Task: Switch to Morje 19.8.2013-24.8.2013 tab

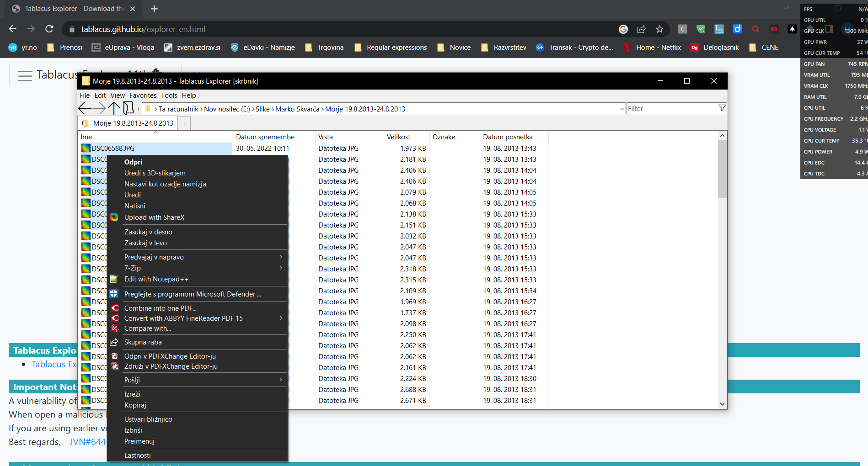Action: coord(128,123)
